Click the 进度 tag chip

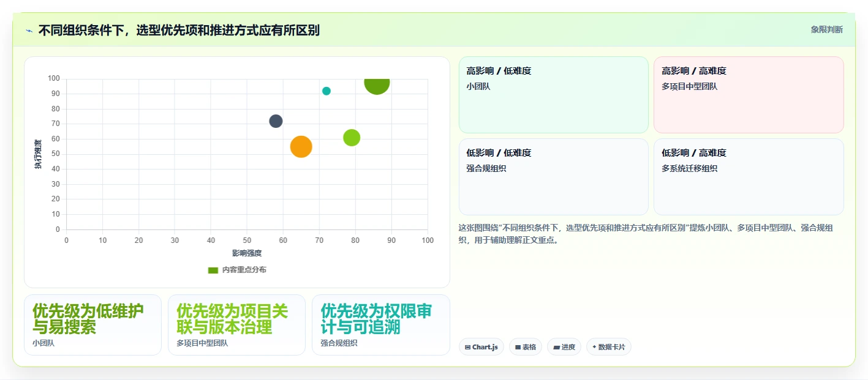(564, 347)
